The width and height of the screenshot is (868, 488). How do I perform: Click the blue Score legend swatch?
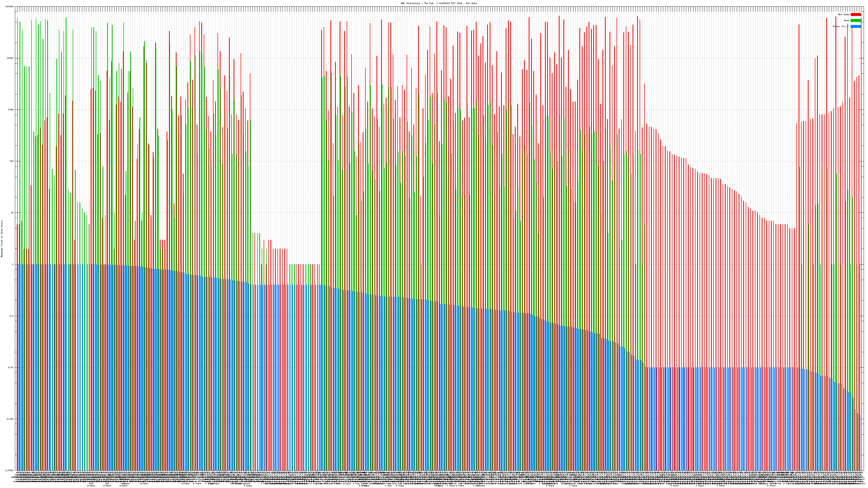click(856, 26)
